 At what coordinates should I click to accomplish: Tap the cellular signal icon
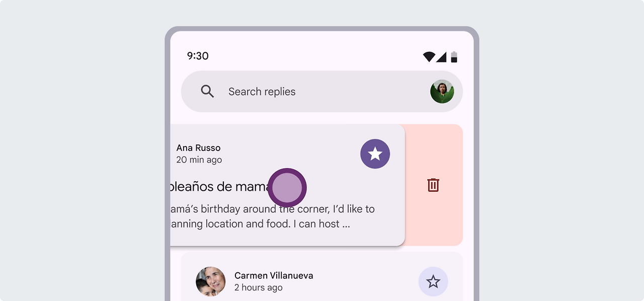(x=441, y=57)
